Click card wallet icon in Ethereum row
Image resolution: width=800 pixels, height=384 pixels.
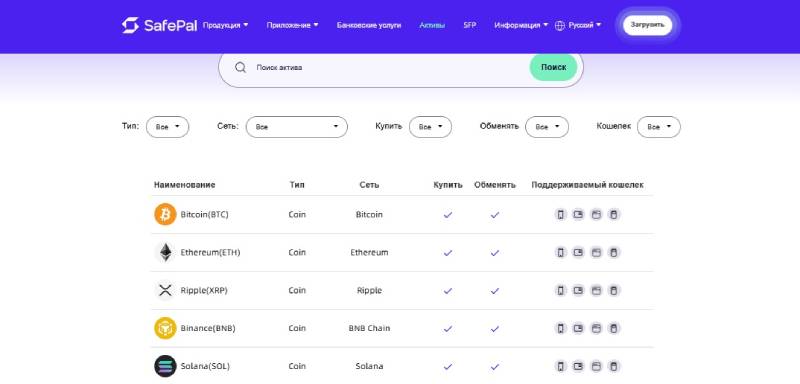578,252
